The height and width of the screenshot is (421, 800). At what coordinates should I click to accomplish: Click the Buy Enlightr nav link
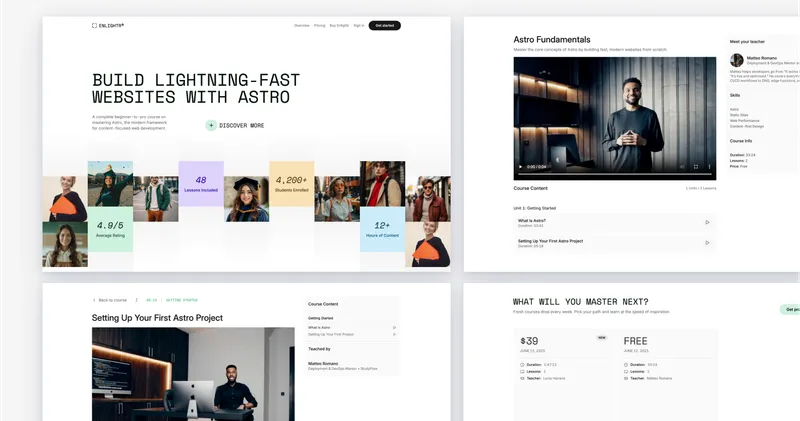tap(340, 25)
